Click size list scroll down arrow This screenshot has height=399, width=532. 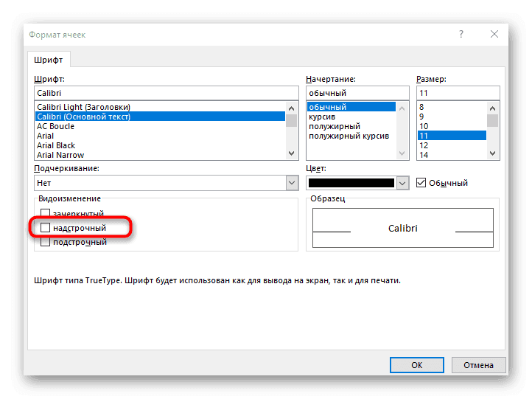[x=493, y=153]
